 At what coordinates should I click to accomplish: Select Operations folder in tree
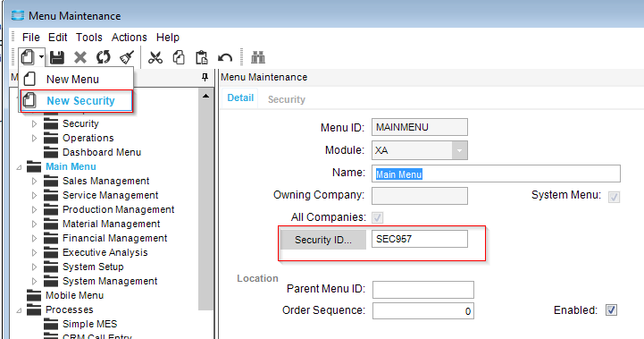[88, 139]
